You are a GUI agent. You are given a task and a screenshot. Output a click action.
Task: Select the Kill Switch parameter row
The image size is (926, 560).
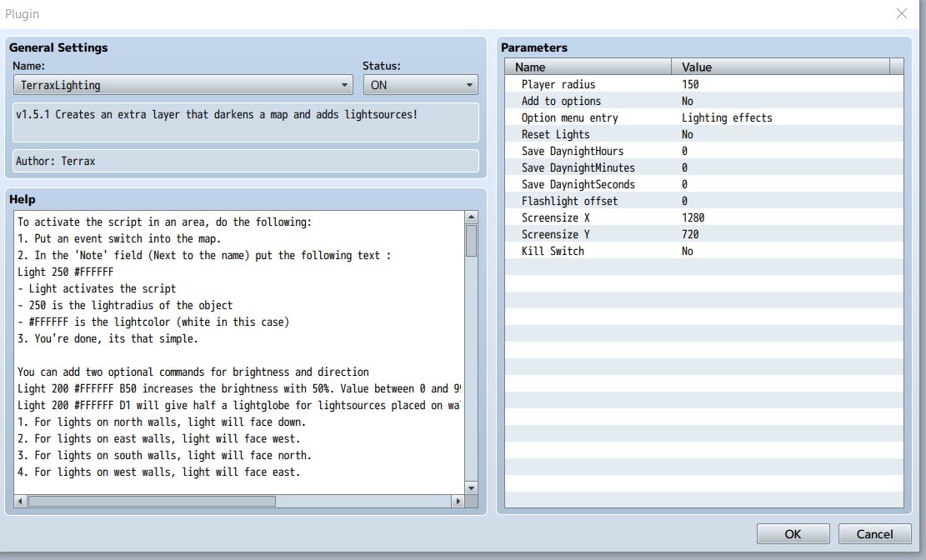pyautogui.click(x=704, y=251)
